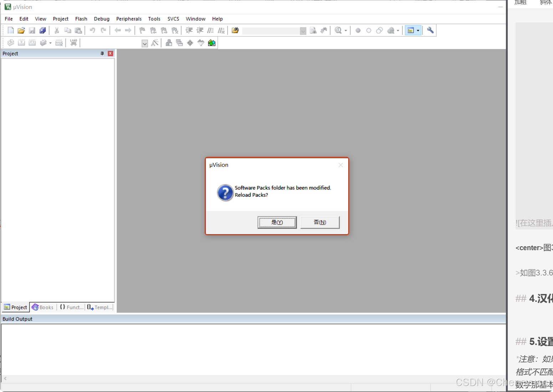
Task: Click the Copy icon in toolbar
Action: pyautogui.click(x=68, y=30)
